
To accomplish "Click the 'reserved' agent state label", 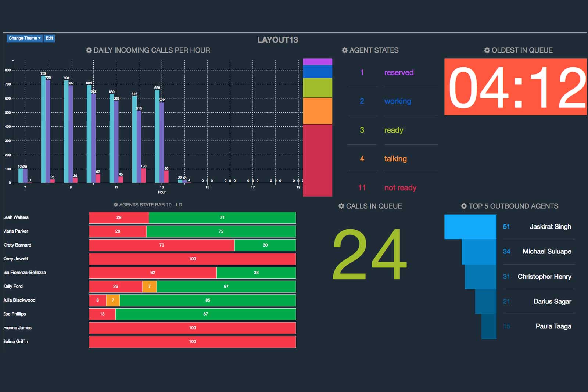I will 399,73.
